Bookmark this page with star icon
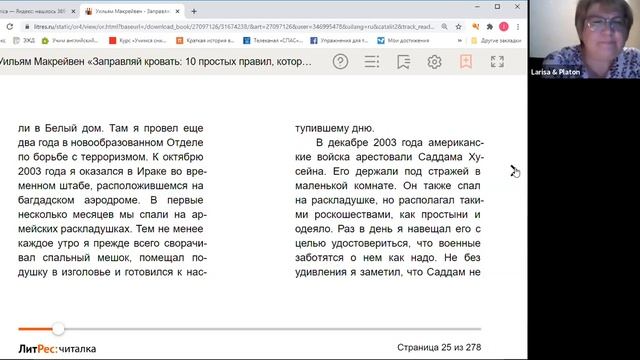Image resolution: width=640 pixels, height=360 pixels. tap(458, 27)
